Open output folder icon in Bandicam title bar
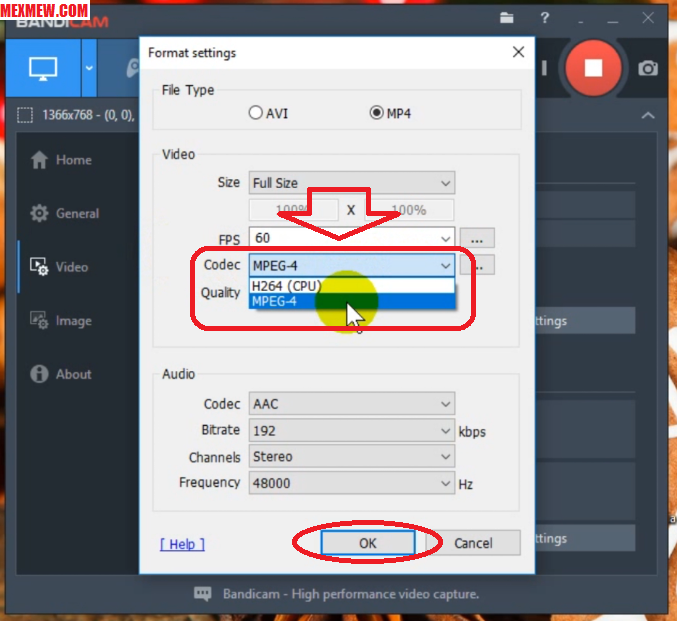Screen dimensions: 677x621 click(x=506, y=18)
